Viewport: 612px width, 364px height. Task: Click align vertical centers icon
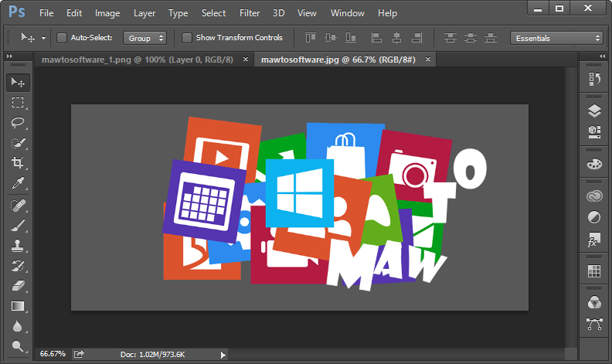tap(331, 38)
